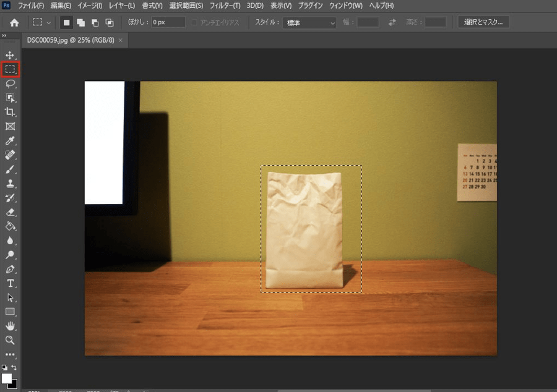Open the 3D(D) menu
This screenshot has width=557, height=392.
coord(255,6)
